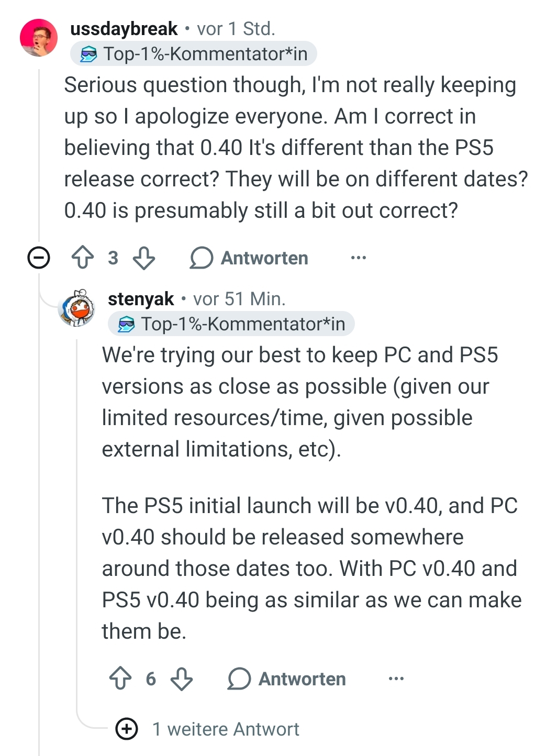
Task: Open ussdaybreak's user profile link
Action: click(124, 29)
